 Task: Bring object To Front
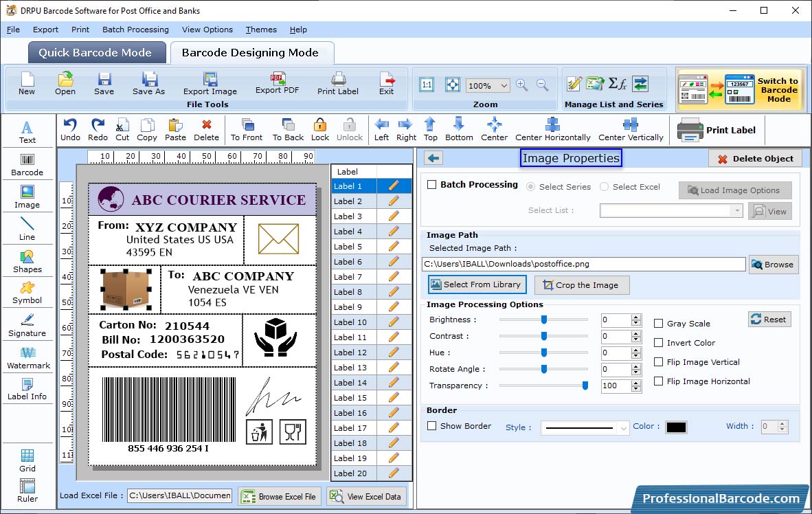tap(247, 130)
